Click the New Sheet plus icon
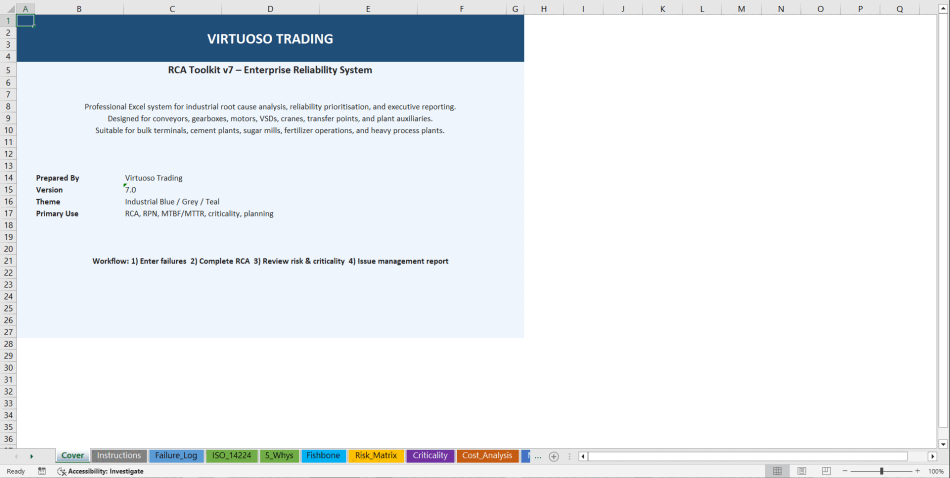The height and width of the screenshot is (478, 950). [554, 456]
